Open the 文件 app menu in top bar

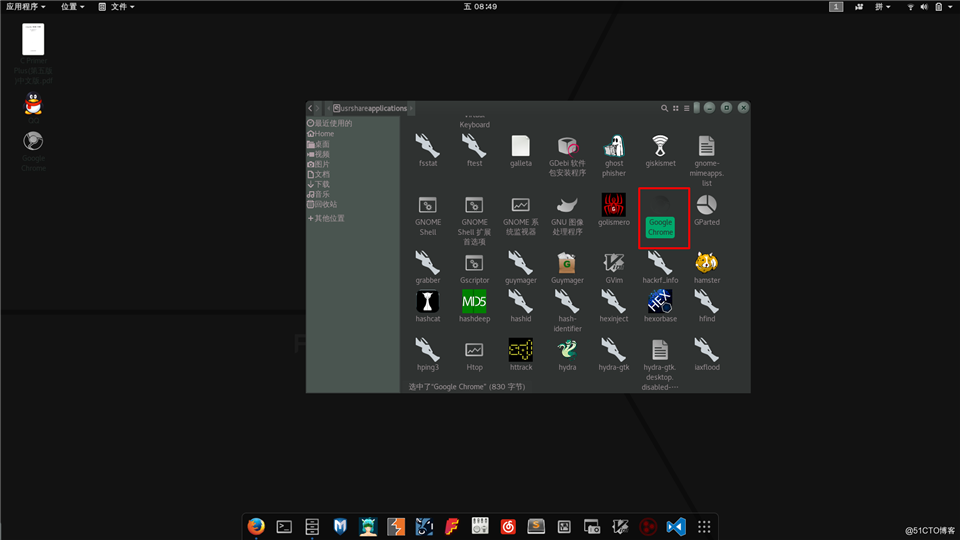pyautogui.click(x=116, y=7)
